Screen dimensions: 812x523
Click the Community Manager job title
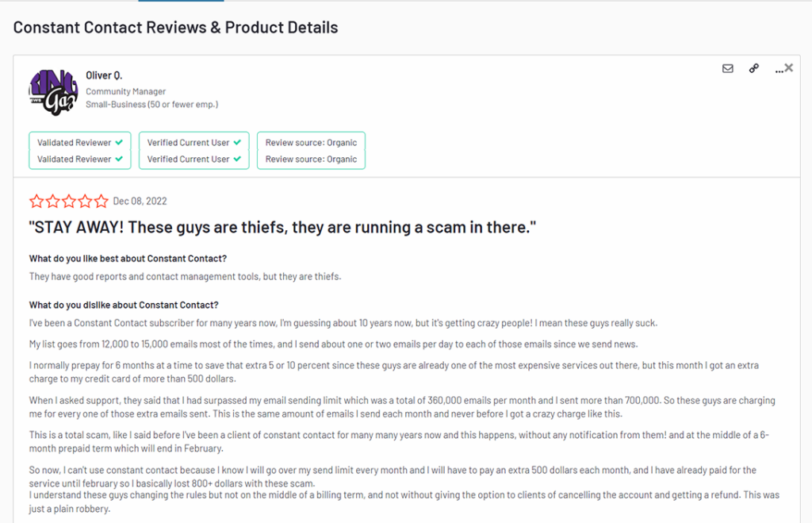pos(125,91)
